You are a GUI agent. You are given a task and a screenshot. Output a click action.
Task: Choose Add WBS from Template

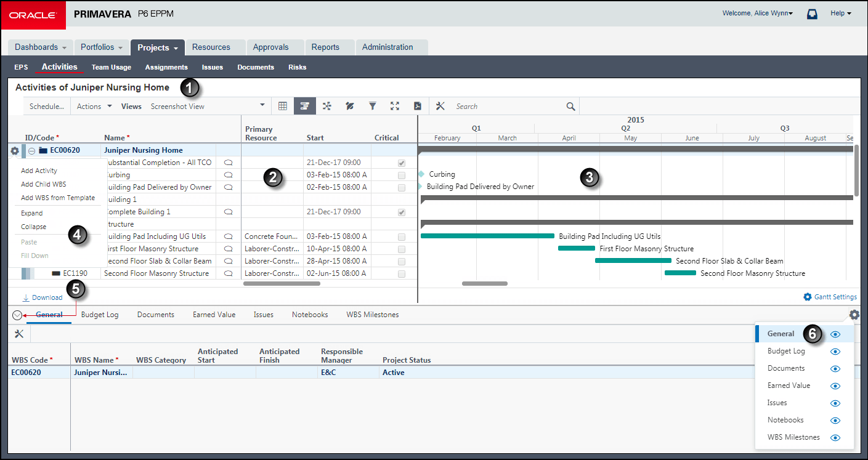[x=58, y=198]
